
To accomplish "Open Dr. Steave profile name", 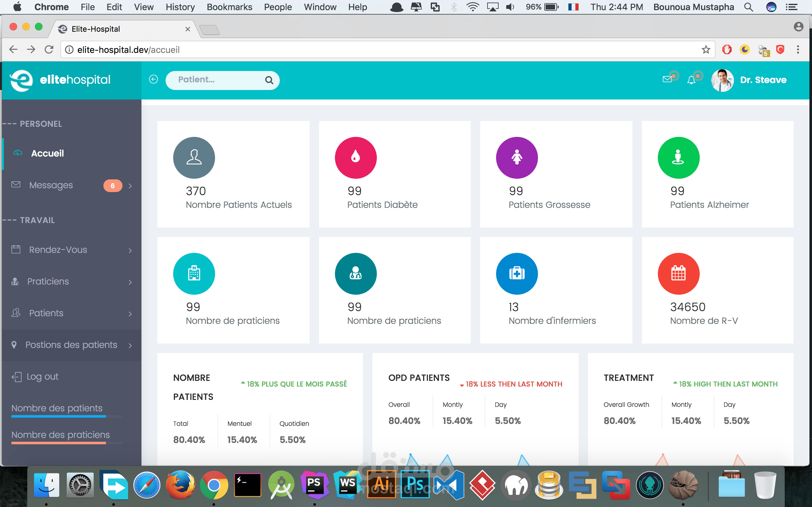I will pos(763,80).
